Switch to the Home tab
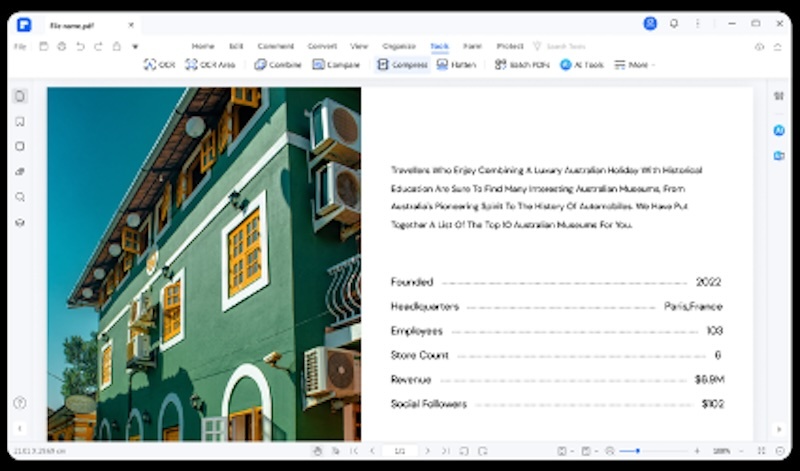 click(203, 46)
